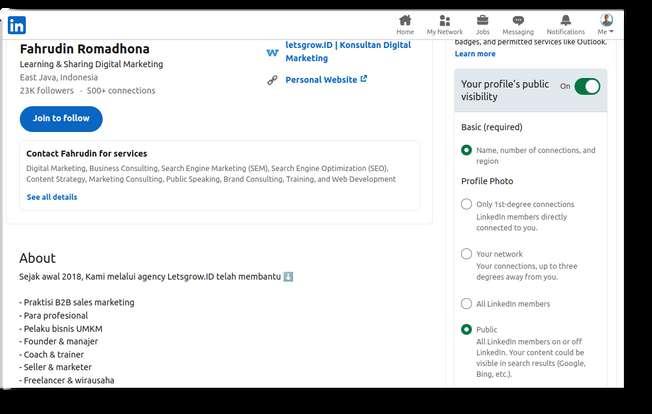Click East Java, Indonesia location text
Screen dimensions: 652x414
pos(59,77)
